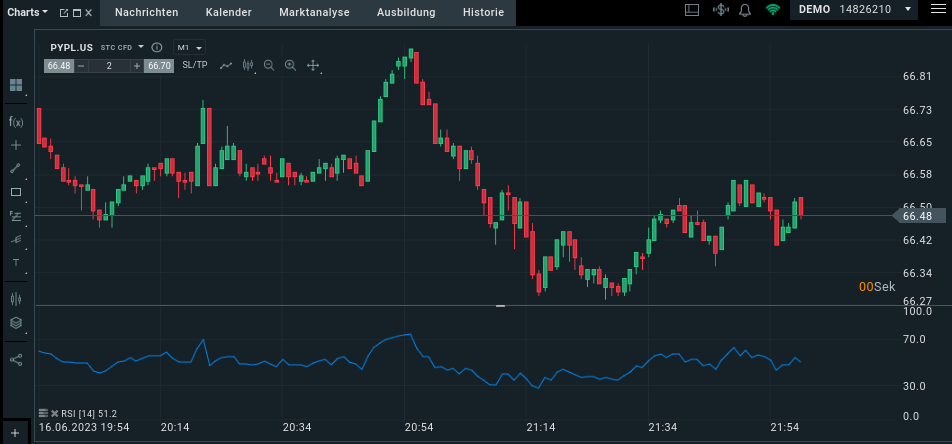This screenshot has height=444, width=952.
Task: Open the hamburger main menu
Action: [x=939, y=9]
